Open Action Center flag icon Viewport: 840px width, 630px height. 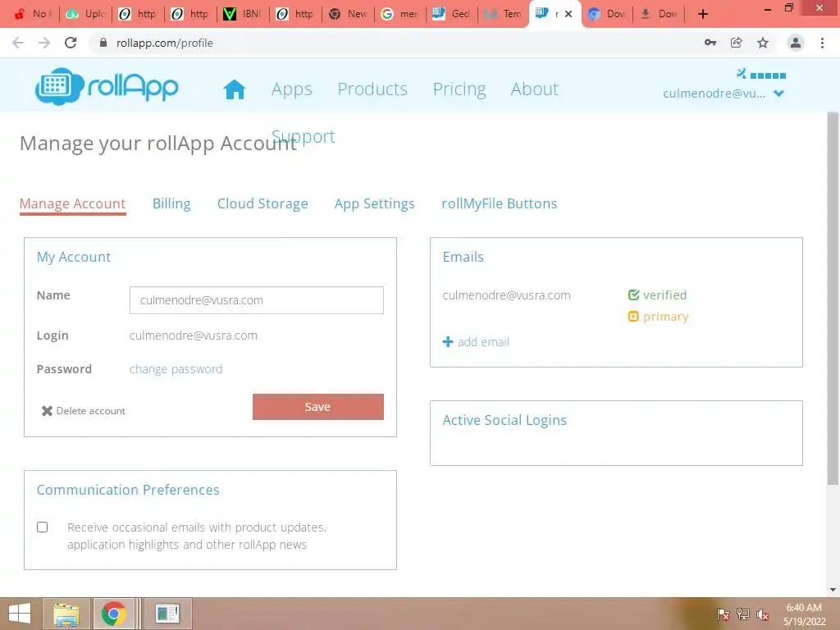[x=724, y=614]
